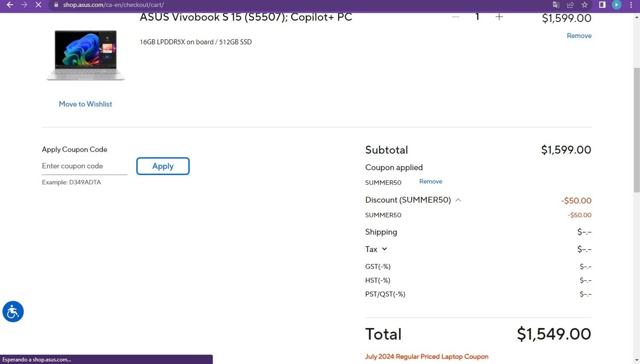The height and width of the screenshot is (364, 640).
Task: Click the Apply coupon button
Action: coord(163,166)
